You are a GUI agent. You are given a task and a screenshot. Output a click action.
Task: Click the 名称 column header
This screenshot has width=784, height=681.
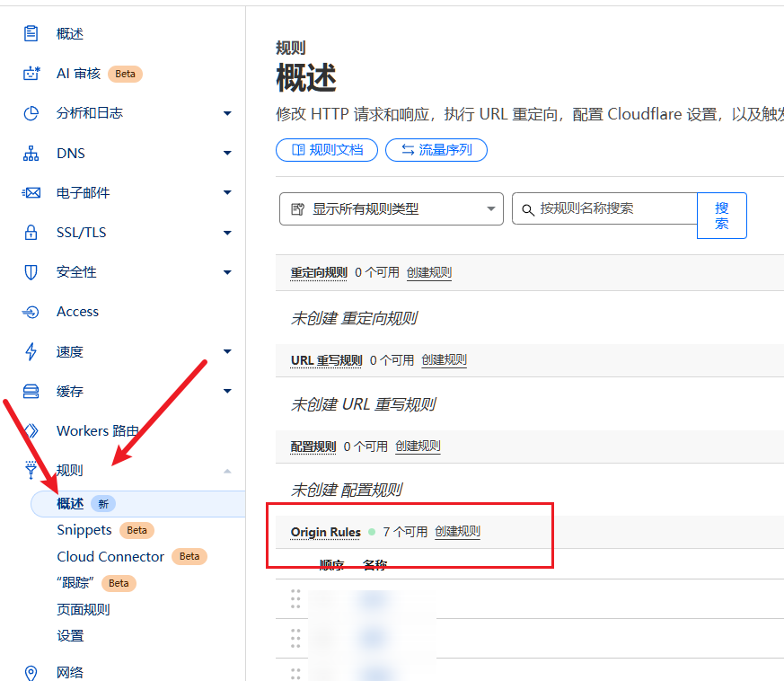tap(375, 565)
